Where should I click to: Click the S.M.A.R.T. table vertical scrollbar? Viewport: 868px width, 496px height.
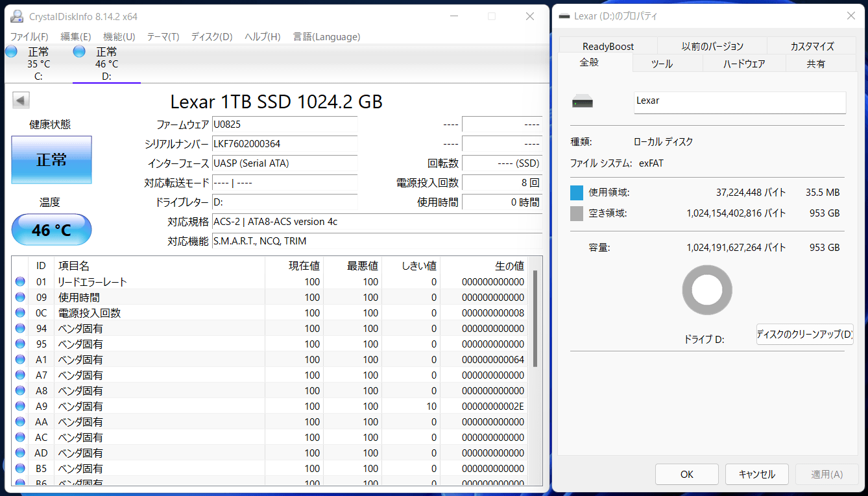[x=536, y=318]
